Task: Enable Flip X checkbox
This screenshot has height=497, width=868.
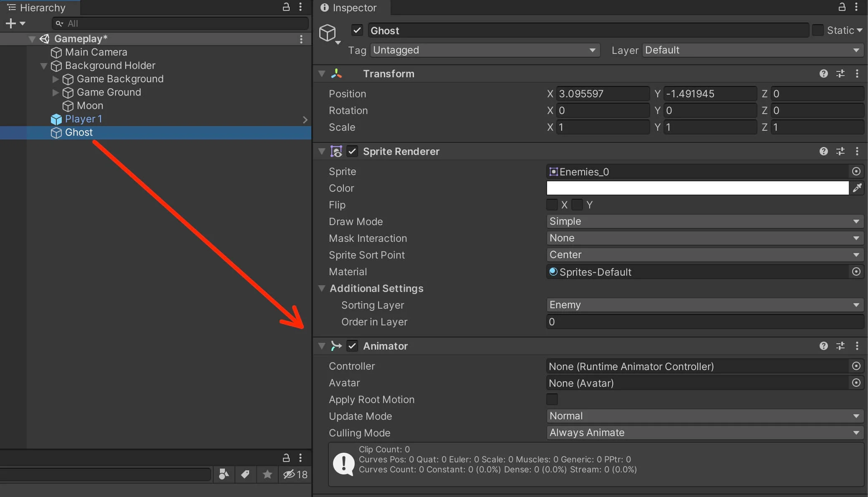Action: 552,205
